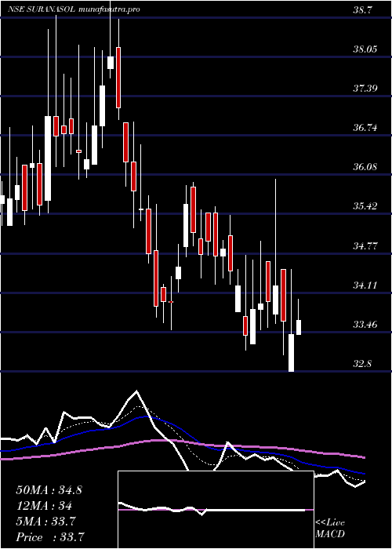Click the Price : 33.7 reading
392x549 pixels.
[50, 536]
